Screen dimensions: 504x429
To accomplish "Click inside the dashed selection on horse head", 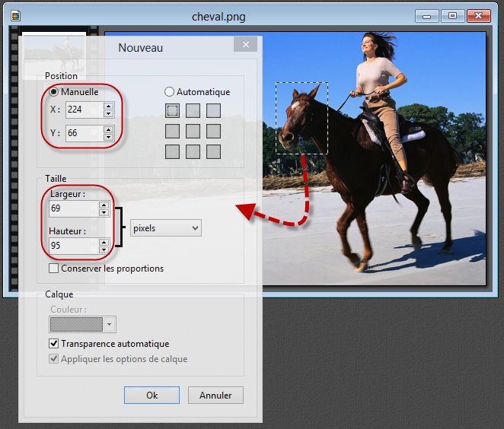I will 301,118.
